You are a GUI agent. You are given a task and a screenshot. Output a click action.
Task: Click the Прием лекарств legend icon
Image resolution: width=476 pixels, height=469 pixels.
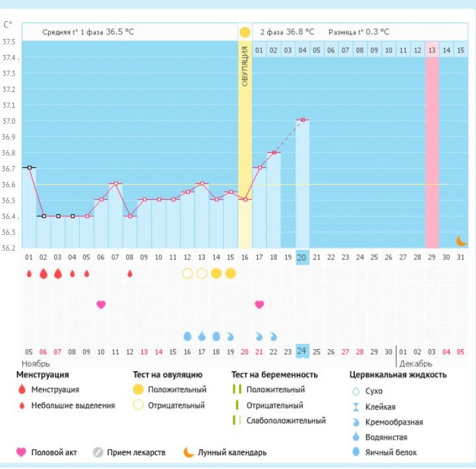pyautogui.click(x=97, y=452)
